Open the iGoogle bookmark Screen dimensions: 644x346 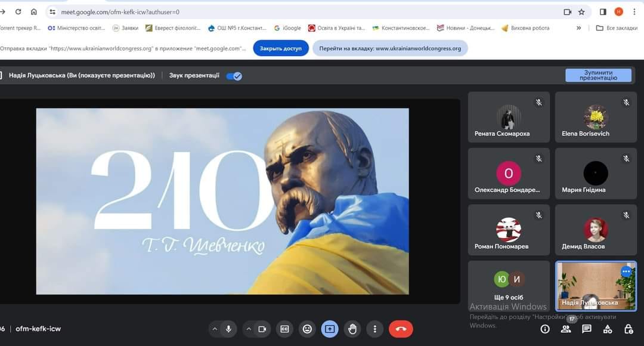(x=287, y=28)
